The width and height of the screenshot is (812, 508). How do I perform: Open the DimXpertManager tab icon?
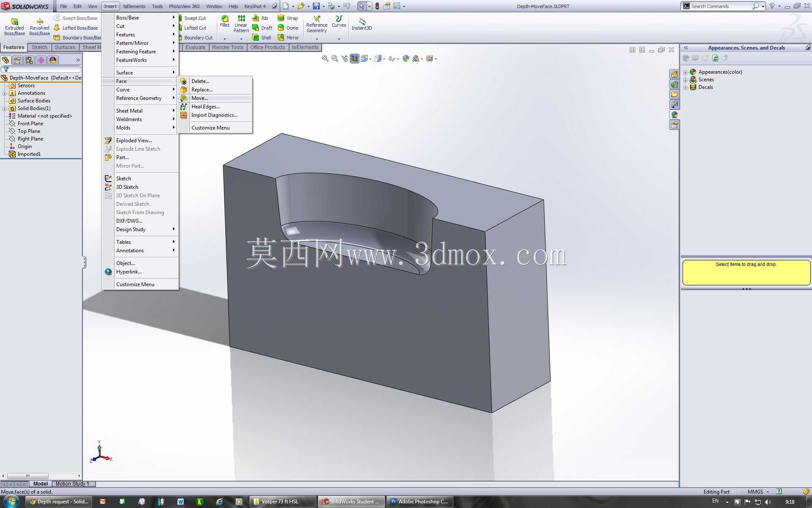coord(41,60)
